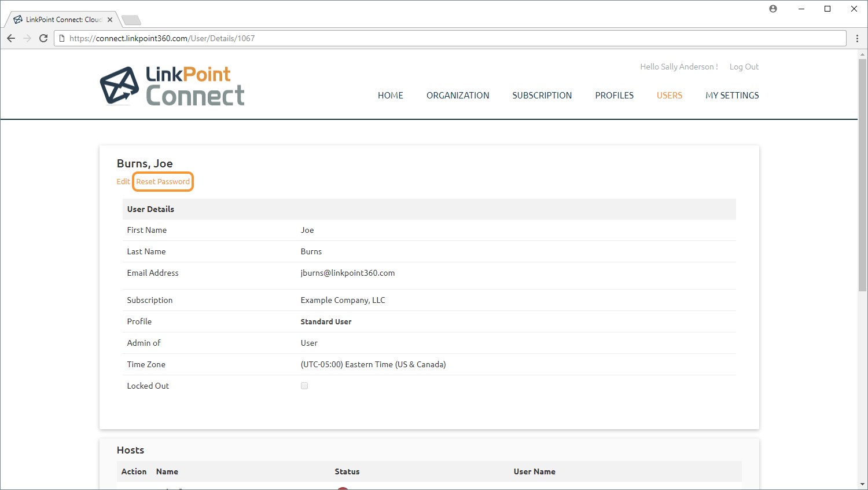Open the ORGANIZATION menu
The width and height of the screenshot is (868, 490).
458,96
